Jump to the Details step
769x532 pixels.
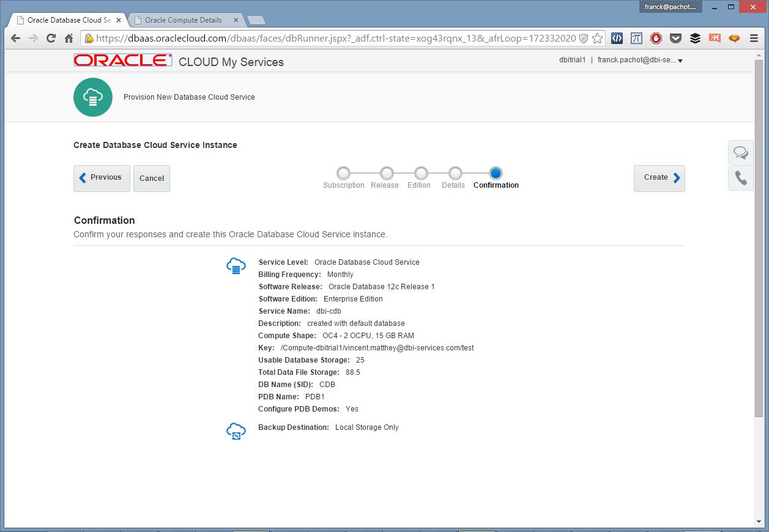(x=455, y=174)
